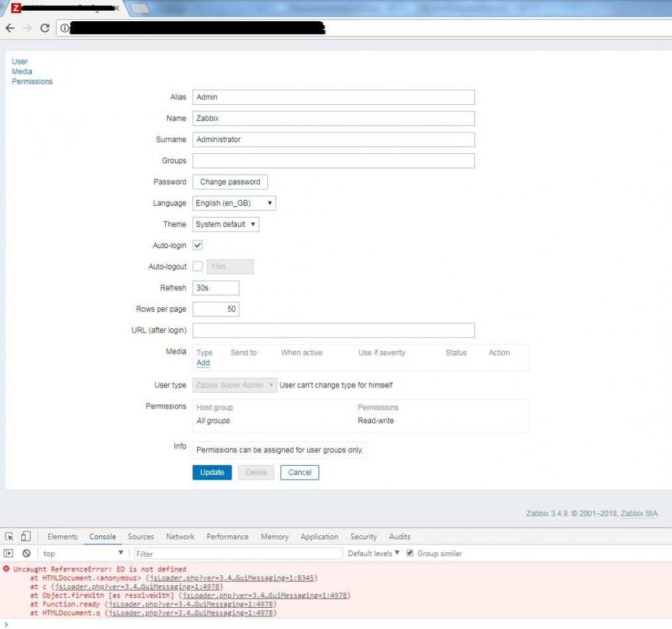The width and height of the screenshot is (672, 629).
Task: Click the red error icon in console
Action: point(6,569)
